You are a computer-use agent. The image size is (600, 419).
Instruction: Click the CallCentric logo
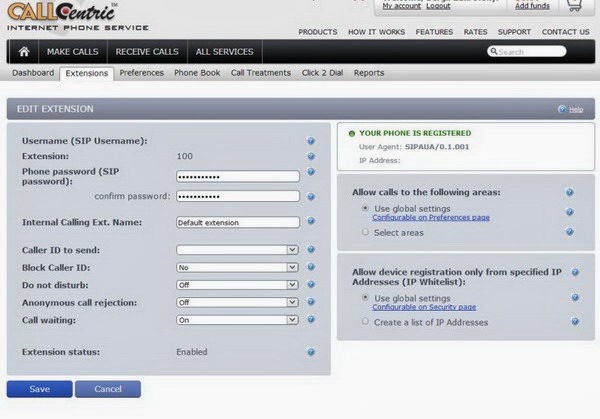pyautogui.click(x=78, y=16)
